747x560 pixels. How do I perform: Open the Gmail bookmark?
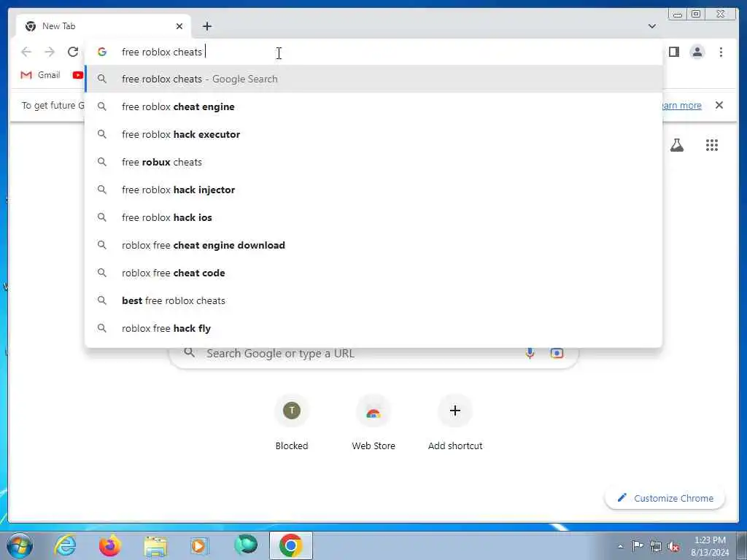pos(41,75)
